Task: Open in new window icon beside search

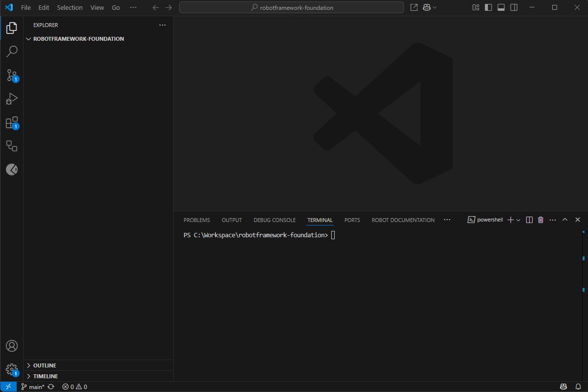Action: 414,7
